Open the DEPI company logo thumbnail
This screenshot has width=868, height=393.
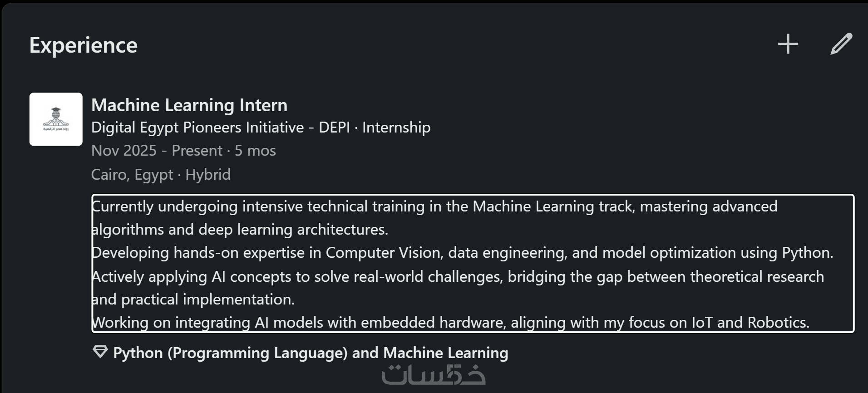coord(56,119)
